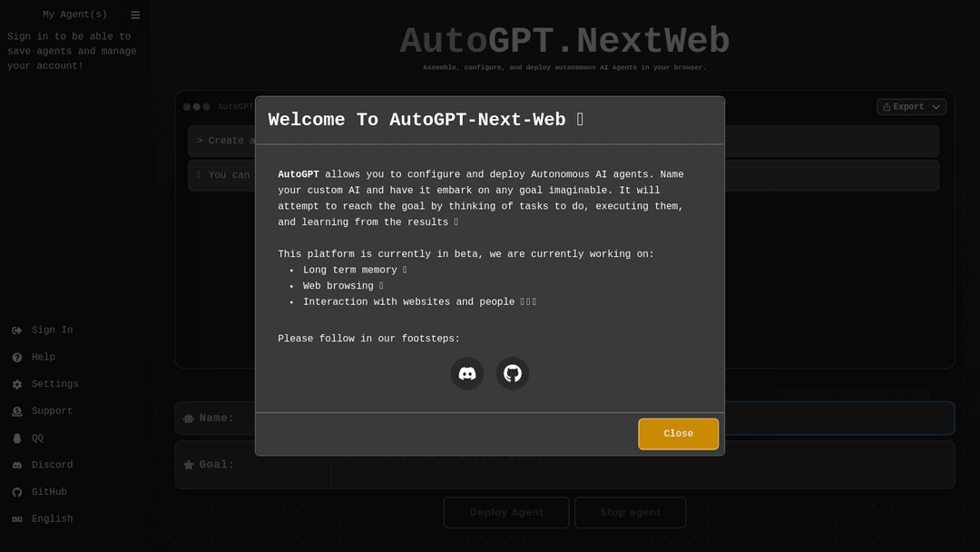The width and height of the screenshot is (980, 552).
Task: Click the Settings gear icon
Action: tap(17, 384)
